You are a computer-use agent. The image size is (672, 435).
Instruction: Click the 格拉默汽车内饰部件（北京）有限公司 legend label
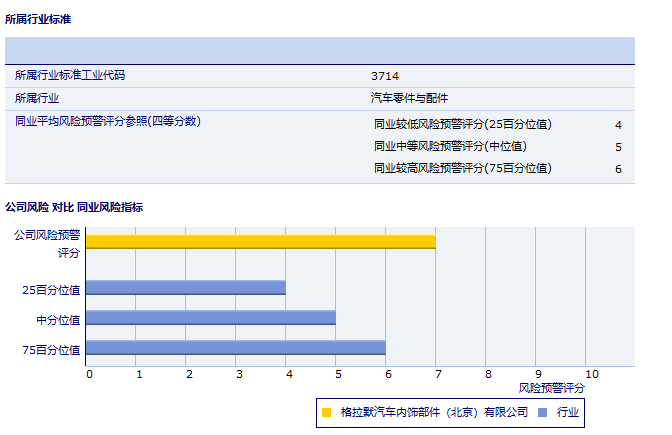433,412
